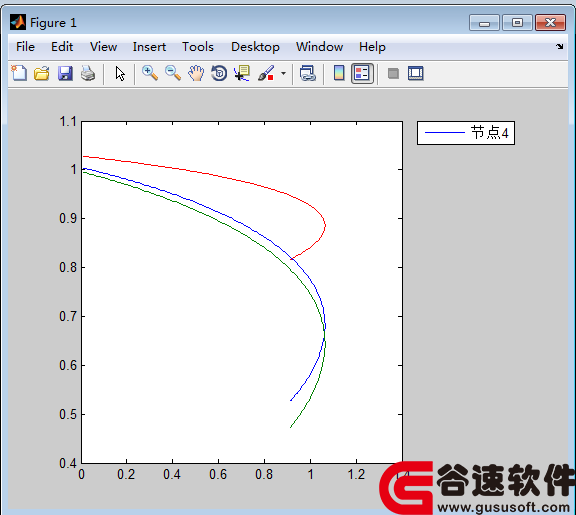Choose the Data Cursor tool
The width and height of the screenshot is (576, 515).
[242, 73]
